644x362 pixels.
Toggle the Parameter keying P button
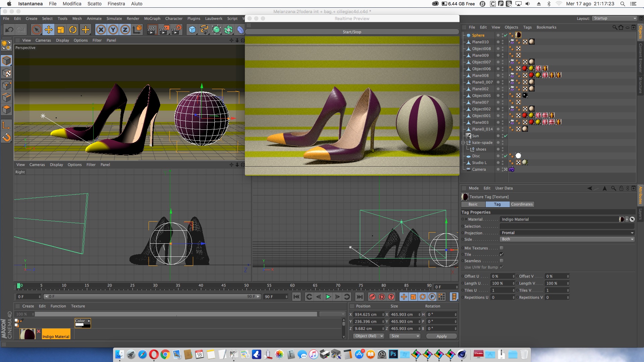tap(432, 297)
